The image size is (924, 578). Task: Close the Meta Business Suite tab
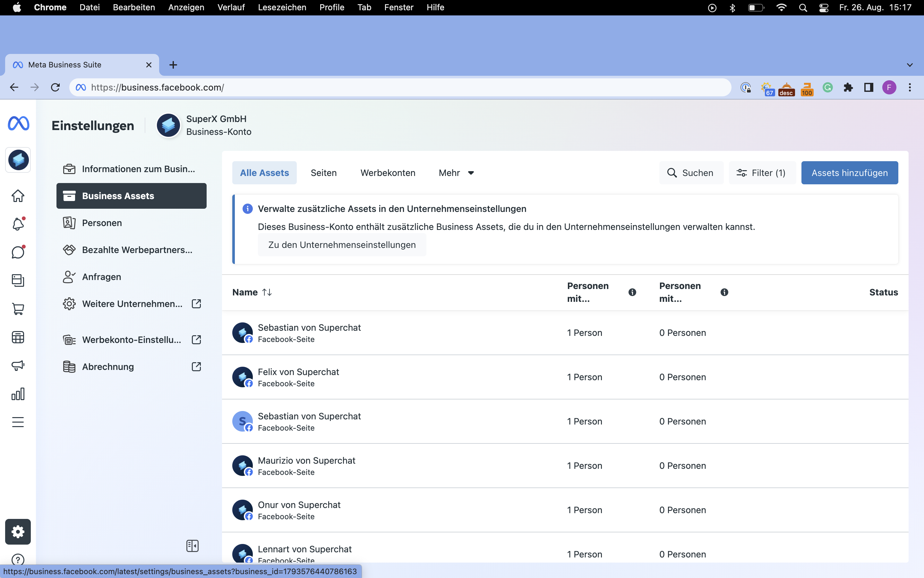[149, 65]
